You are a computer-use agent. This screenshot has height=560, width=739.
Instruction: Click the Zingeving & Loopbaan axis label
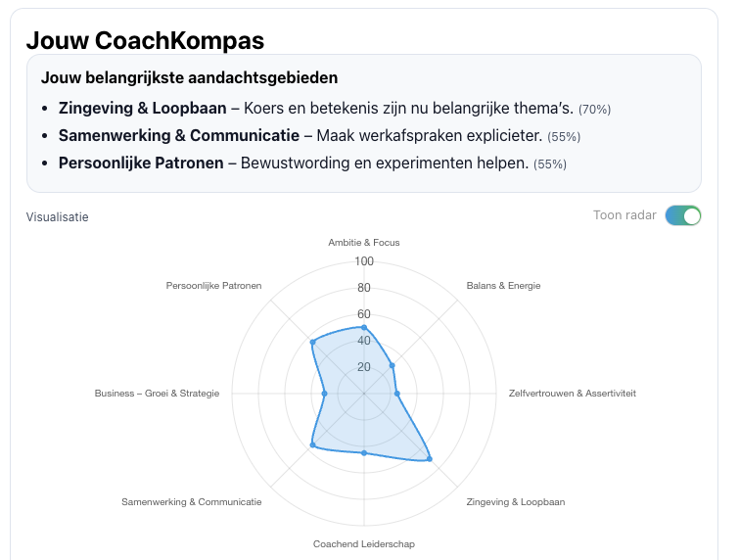pyautogui.click(x=516, y=502)
